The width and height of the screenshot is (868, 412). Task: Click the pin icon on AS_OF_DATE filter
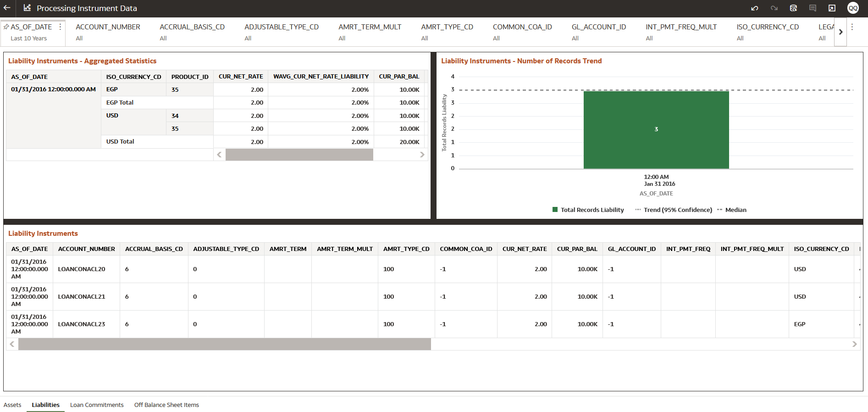[x=6, y=27]
